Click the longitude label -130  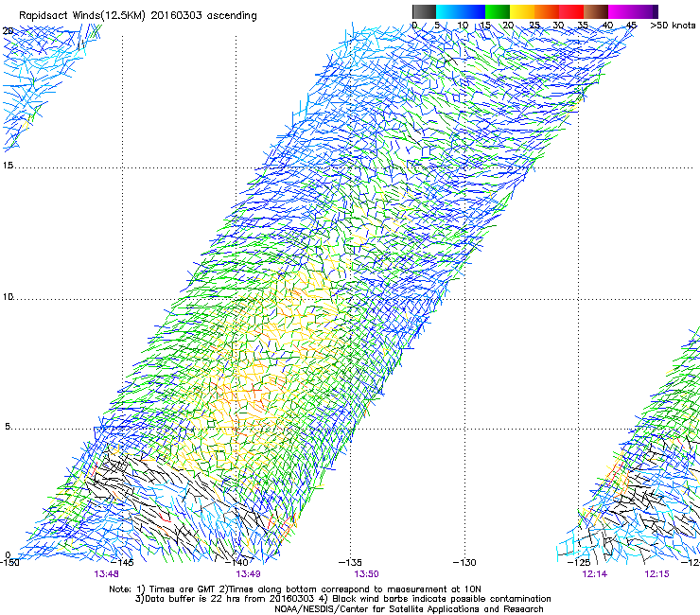(464, 563)
